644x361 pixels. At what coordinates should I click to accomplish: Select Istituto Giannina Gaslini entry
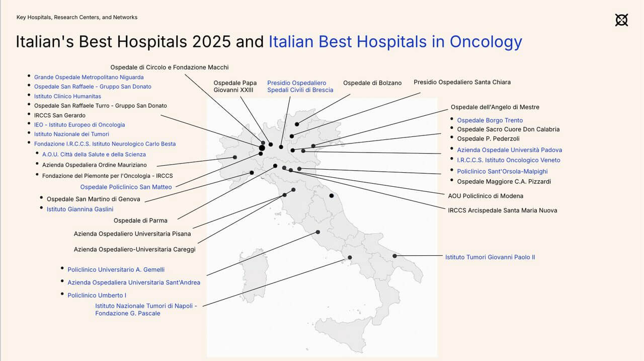[x=80, y=209]
